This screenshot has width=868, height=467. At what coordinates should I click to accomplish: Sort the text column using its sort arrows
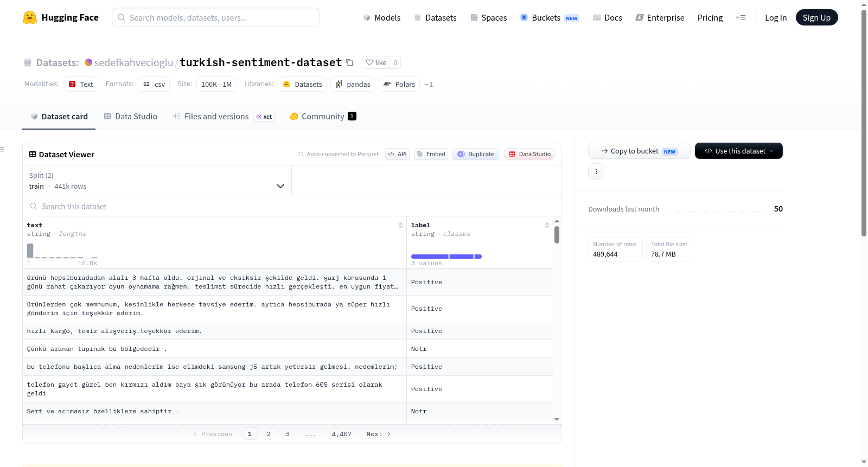coord(400,225)
